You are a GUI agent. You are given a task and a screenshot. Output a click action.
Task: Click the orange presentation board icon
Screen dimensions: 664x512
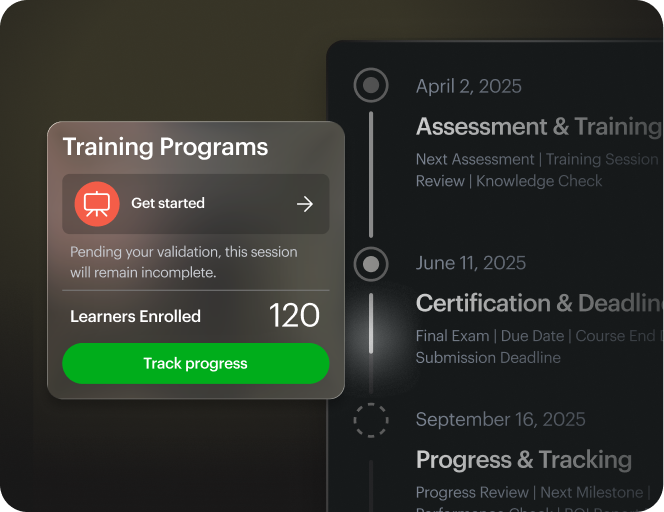96,204
